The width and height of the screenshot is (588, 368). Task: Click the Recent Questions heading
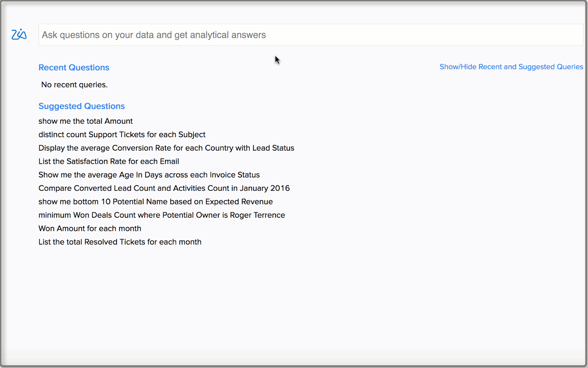coord(74,67)
